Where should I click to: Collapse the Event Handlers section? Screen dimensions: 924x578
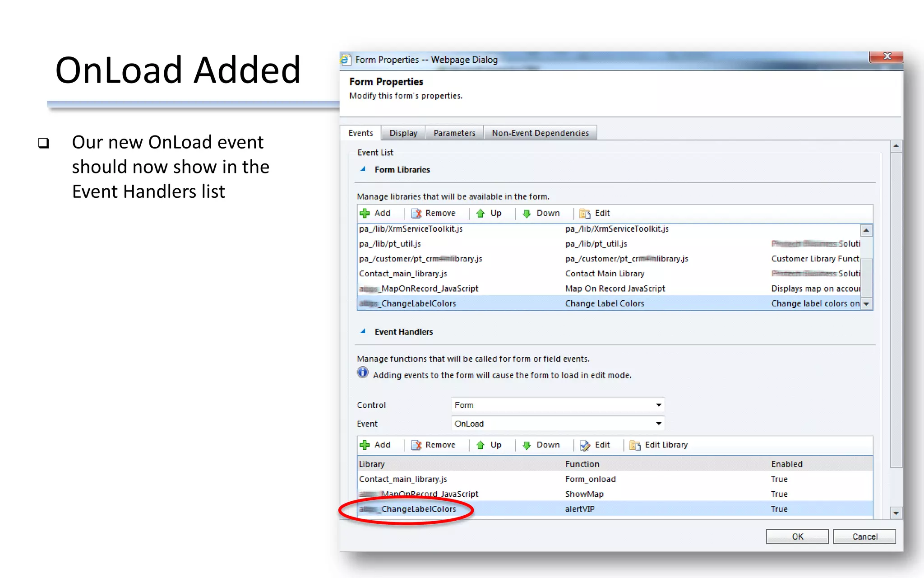[x=363, y=331]
